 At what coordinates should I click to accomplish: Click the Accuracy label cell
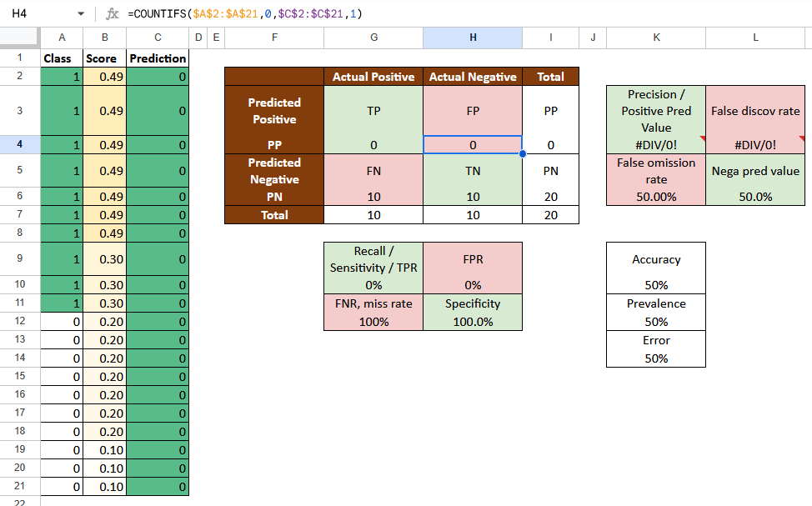[656, 259]
